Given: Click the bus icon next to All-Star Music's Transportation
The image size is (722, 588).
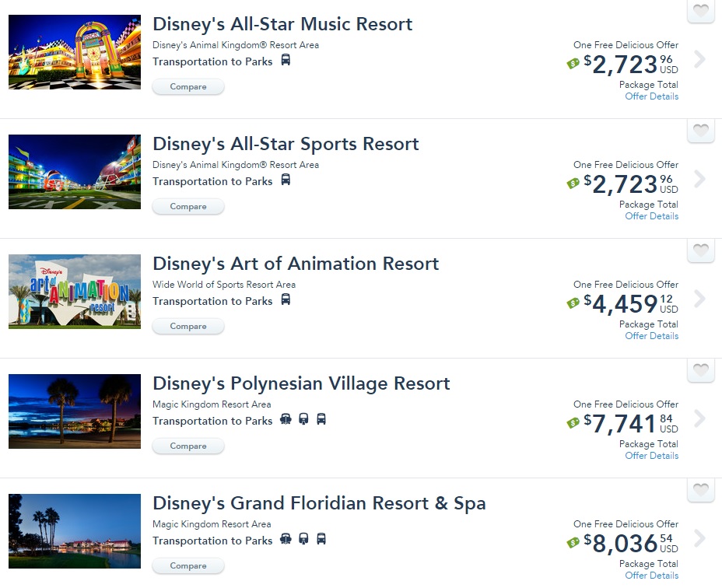Looking at the screenshot, I should (x=286, y=61).
